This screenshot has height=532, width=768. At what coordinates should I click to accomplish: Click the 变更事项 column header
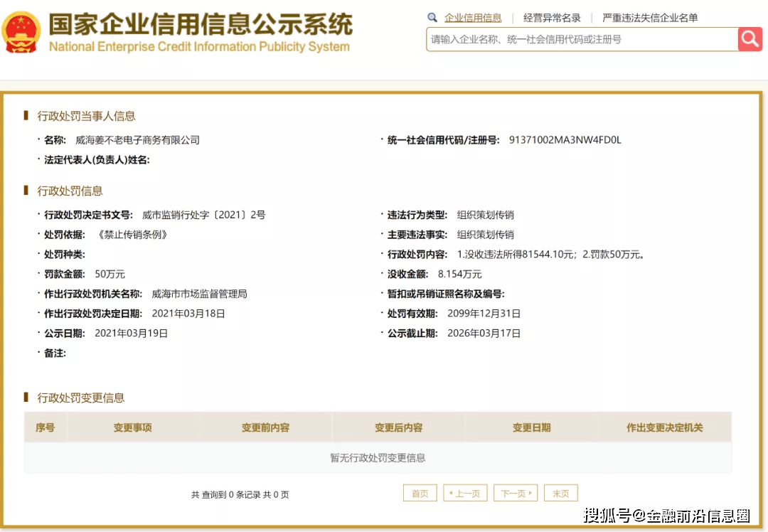point(133,427)
